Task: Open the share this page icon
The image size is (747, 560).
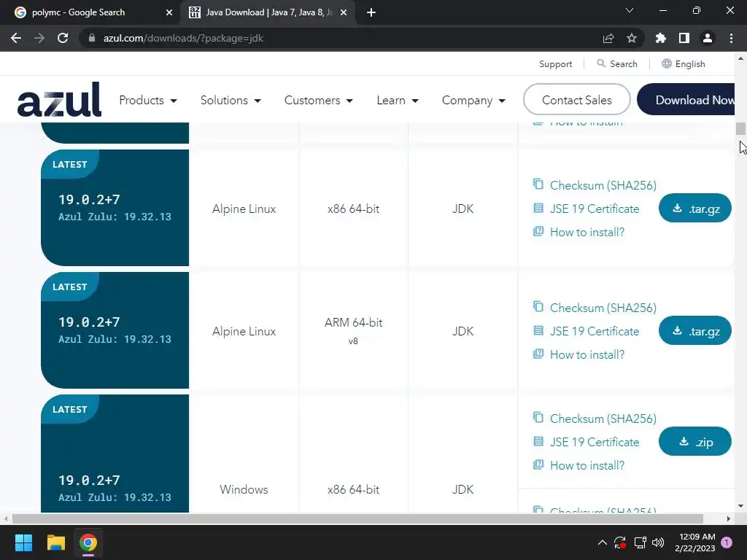Action: coord(608,38)
